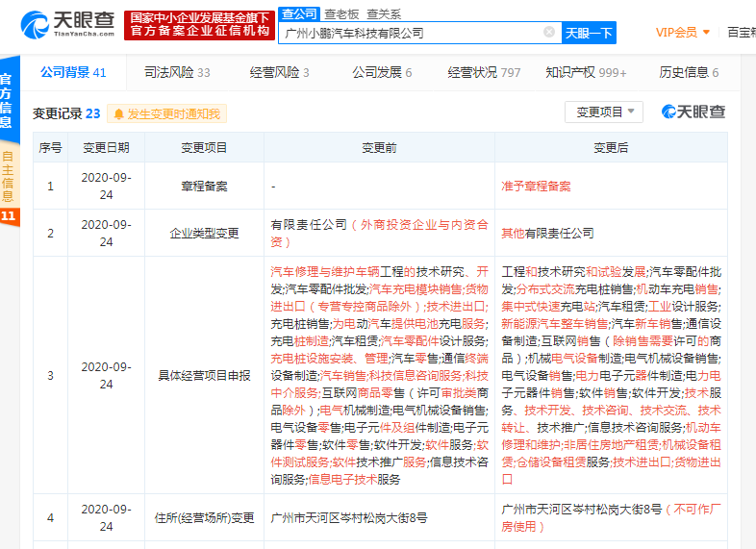
Task: Open the 变更项目 filter dropdown
Action: [x=604, y=112]
